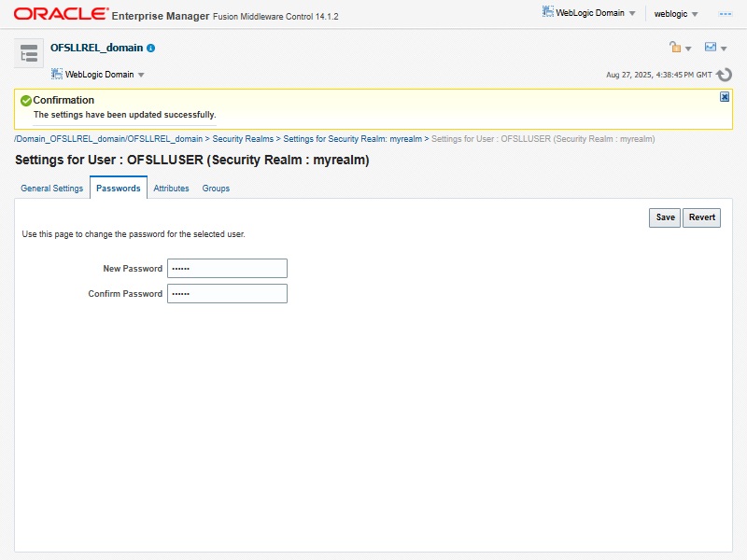Go to Security Realms breadcrumb
This screenshot has height=560, width=747.
243,139
